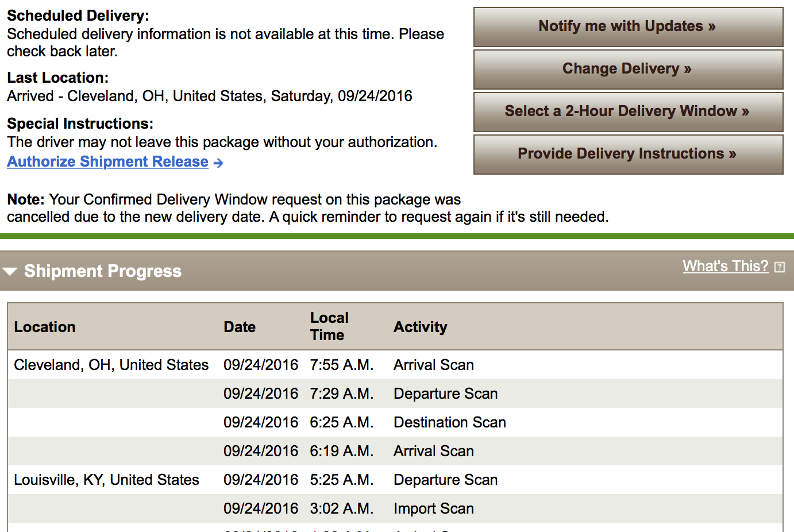
Task: Click the Import Scan activity entry
Action: point(434,508)
